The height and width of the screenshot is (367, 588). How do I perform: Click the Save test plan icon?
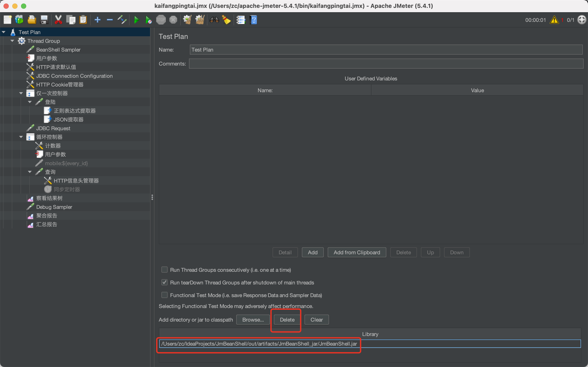(44, 20)
